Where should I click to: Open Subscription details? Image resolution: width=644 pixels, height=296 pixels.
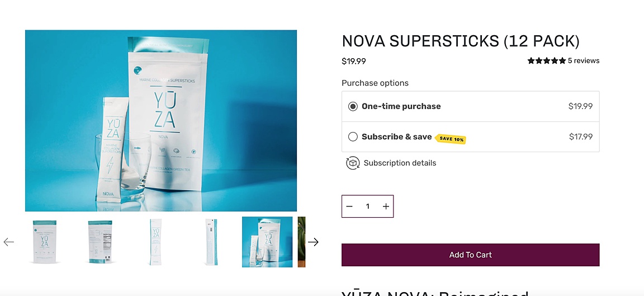(x=400, y=163)
